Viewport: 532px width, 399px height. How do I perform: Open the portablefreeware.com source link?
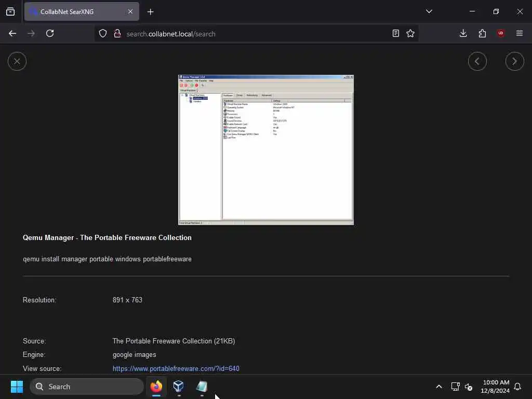tap(176, 368)
